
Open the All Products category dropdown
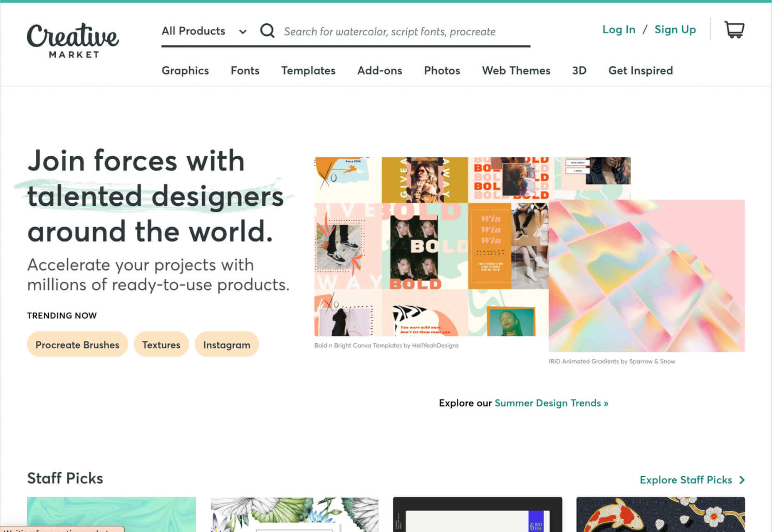pos(193,31)
